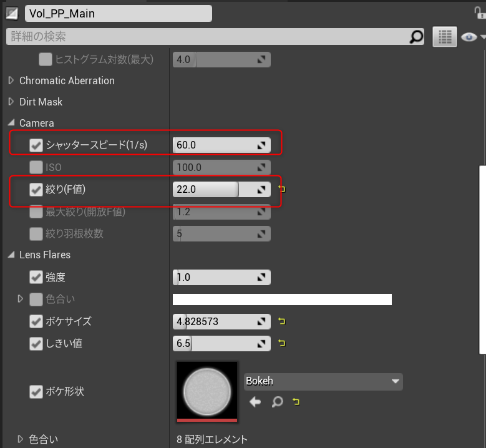Click the actor icon beside Vol_PP_Main

(12, 13)
